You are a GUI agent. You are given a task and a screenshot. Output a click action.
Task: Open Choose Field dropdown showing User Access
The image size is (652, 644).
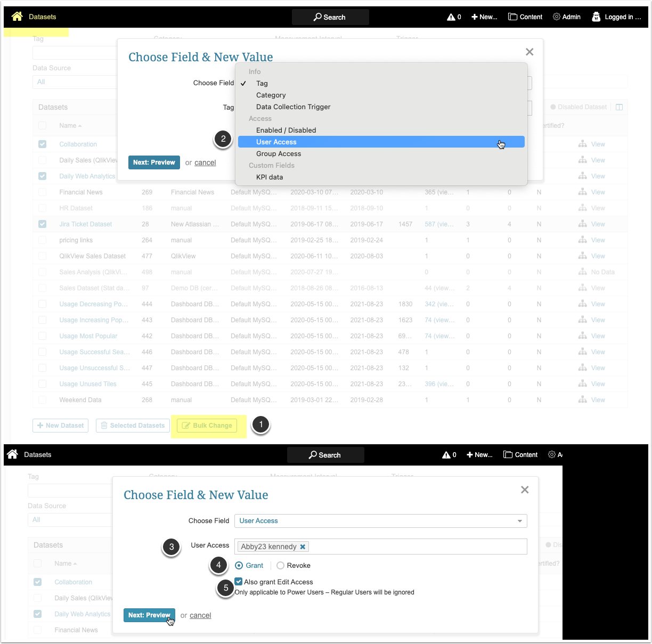click(381, 521)
